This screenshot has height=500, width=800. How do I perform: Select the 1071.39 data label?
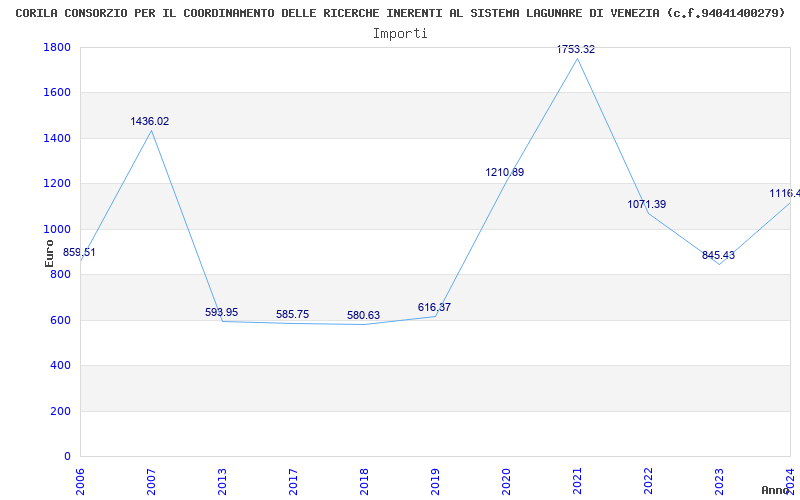click(x=646, y=204)
